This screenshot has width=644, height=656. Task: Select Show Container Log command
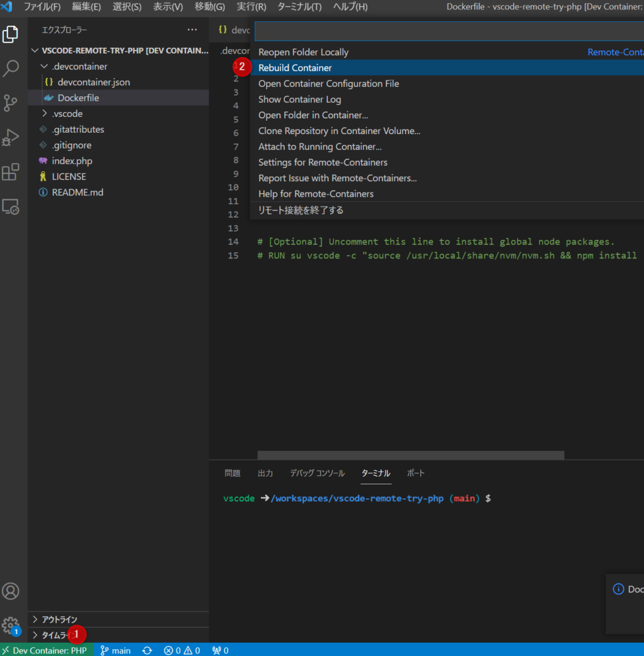coord(447,99)
